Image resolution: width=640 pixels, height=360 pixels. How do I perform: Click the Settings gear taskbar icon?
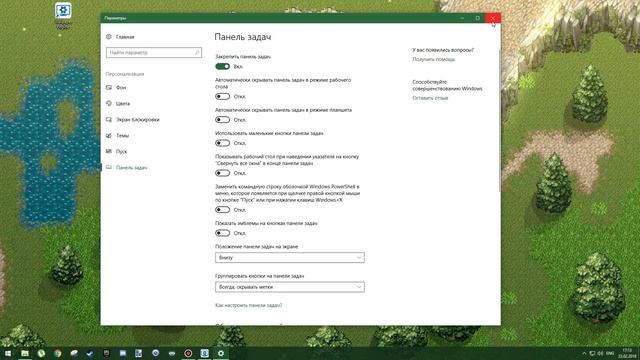(x=221, y=353)
